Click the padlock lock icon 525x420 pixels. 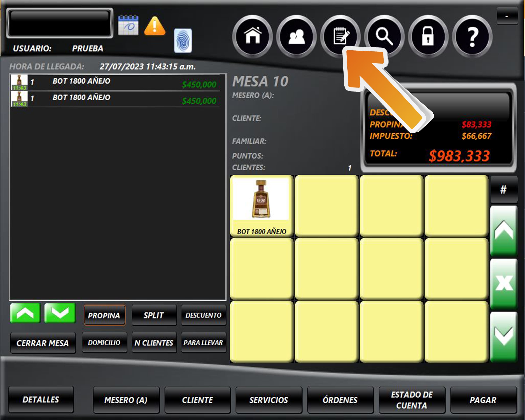click(428, 36)
